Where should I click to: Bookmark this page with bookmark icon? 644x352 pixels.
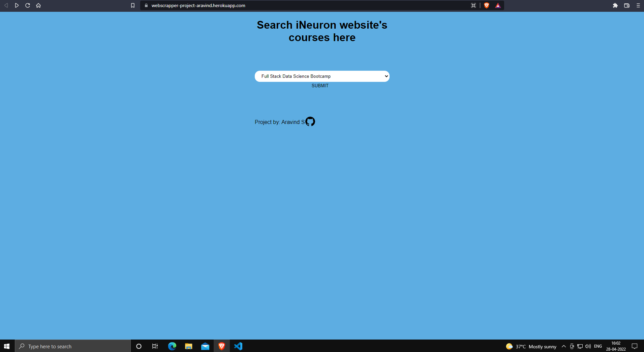[133, 5]
